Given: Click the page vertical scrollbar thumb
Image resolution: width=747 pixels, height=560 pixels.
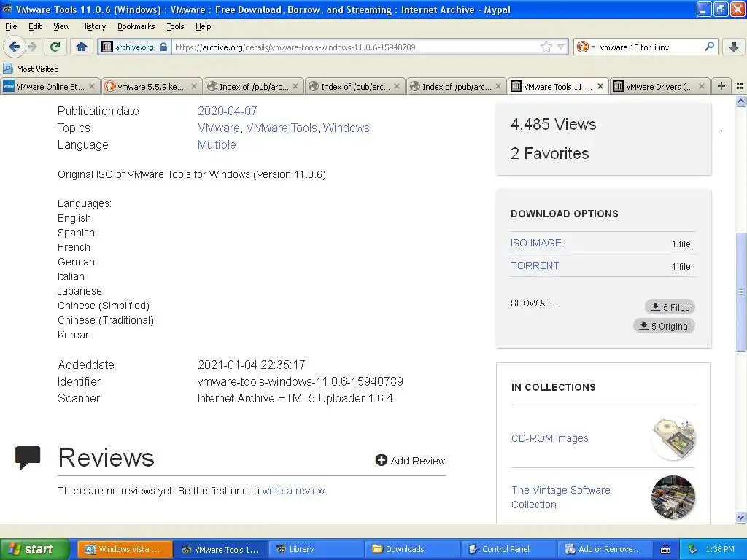Looking at the screenshot, I should pos(740,292).
